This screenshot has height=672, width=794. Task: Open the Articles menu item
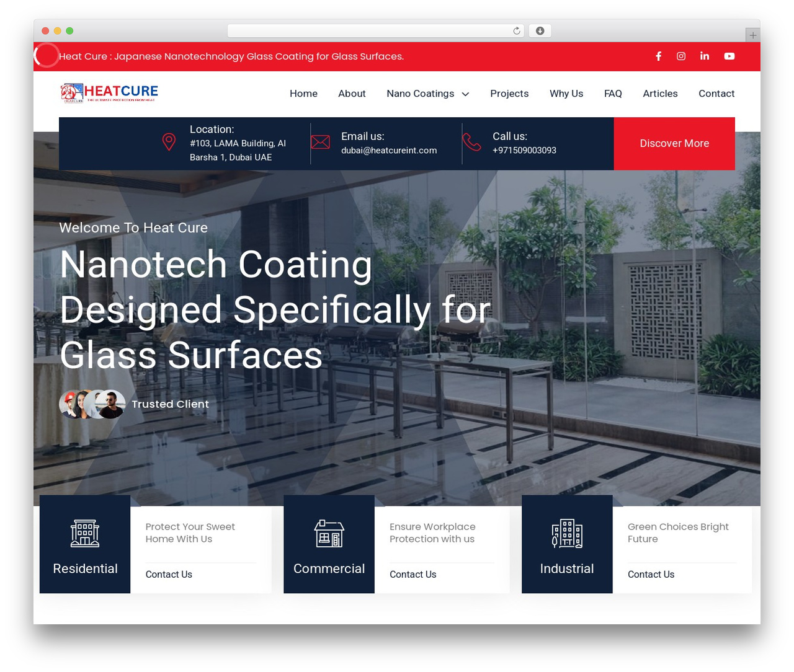(660, 94)
